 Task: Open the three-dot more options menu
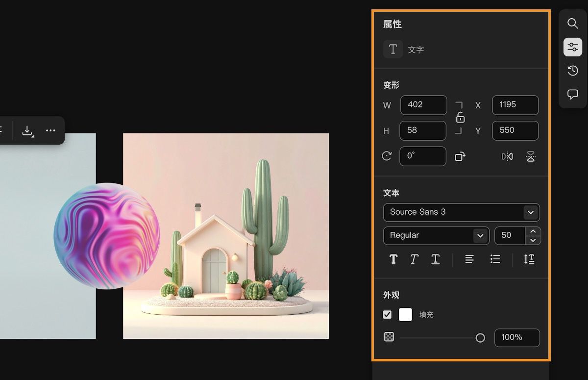(x=50, y=130)
